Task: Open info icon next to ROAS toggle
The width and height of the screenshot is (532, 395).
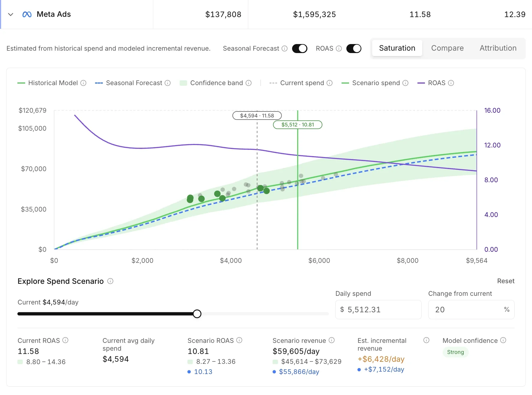Action: tap(339, 49)
